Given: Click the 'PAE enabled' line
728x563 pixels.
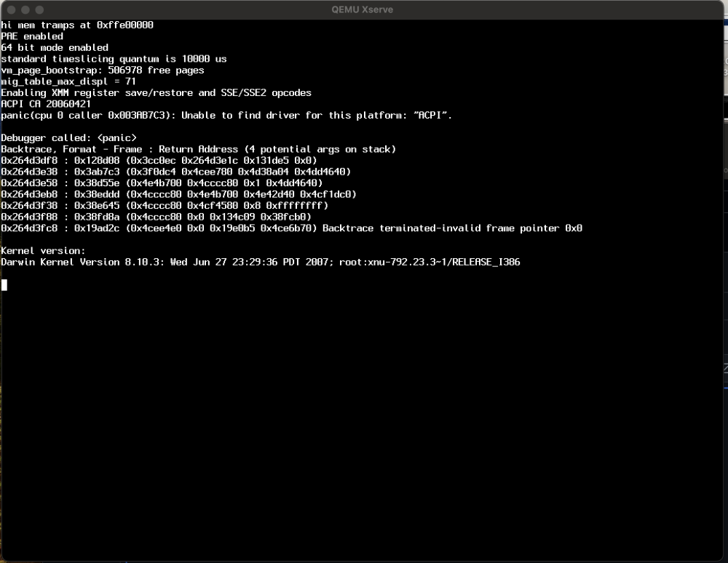Looking at the screenshot, I should 32,36.
